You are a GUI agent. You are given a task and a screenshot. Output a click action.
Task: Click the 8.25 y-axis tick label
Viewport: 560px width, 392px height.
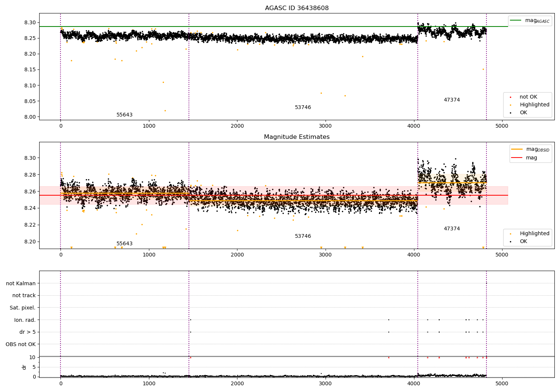tap(30, 38)
